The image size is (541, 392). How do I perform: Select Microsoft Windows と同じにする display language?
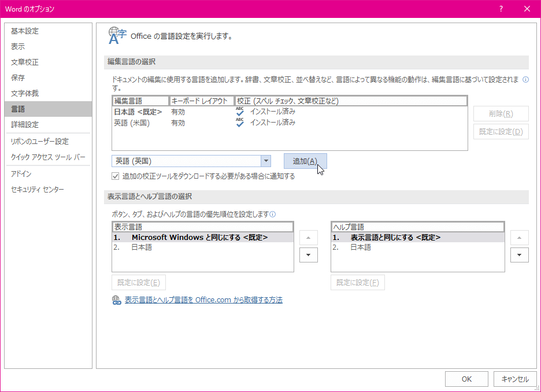pos(203,238)
